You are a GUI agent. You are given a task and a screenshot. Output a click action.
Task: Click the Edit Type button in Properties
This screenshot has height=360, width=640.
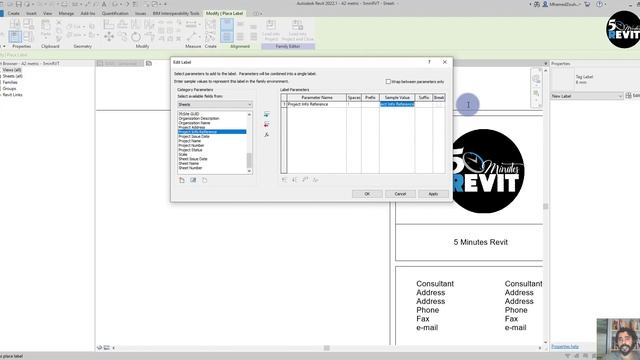[632, 96]
